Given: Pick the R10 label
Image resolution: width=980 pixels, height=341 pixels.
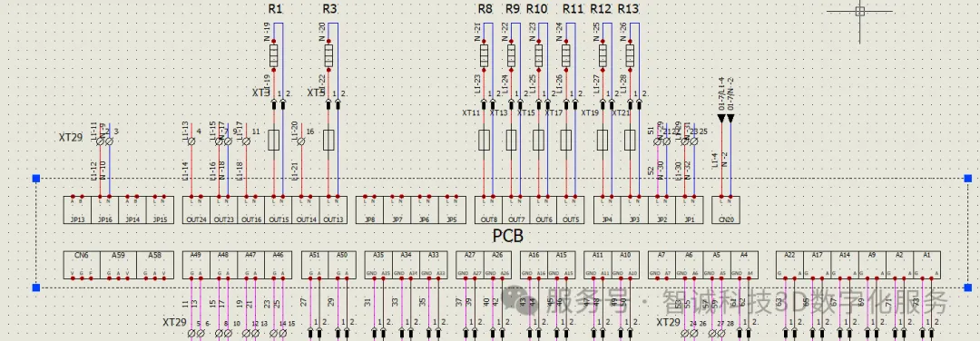Looking at the screenshot, I should (x=537, y=9).
